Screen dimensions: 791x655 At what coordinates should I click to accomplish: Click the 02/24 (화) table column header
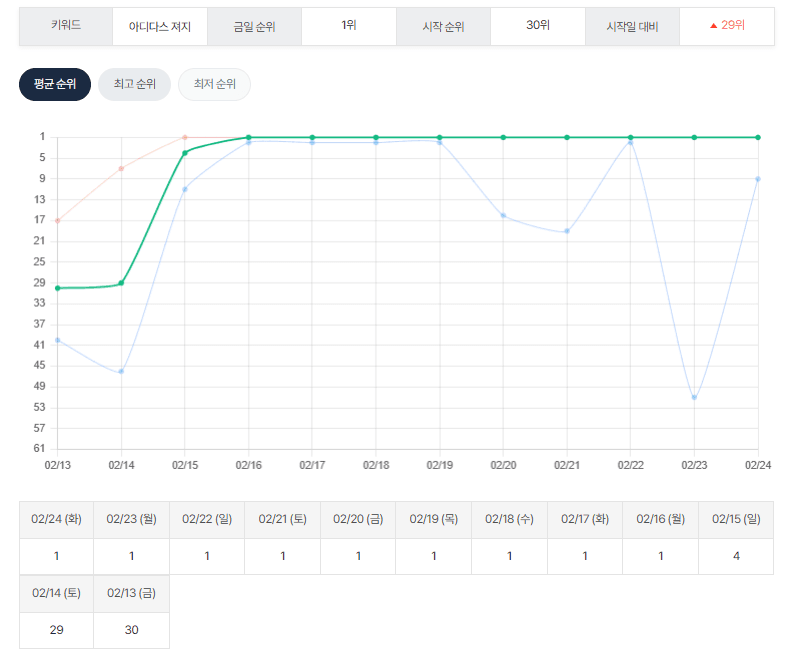56,519
